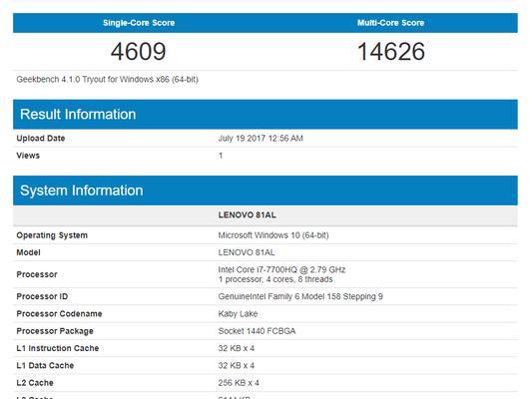Click the Geekbench 4.1.0 Tryout version text
Image resolution: width=532 pixels, height=399 pixels.
[107, 80]
